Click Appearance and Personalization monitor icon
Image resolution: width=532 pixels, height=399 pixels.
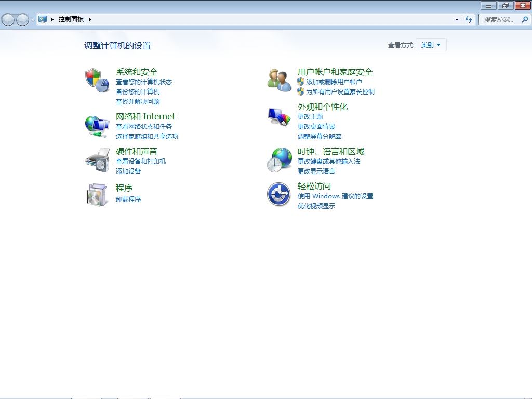279,117
